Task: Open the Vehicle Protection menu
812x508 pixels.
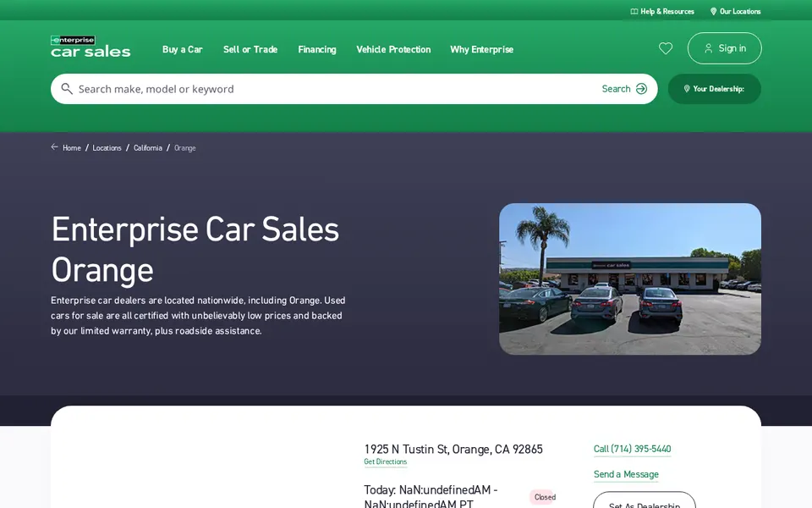Action: [393, 49]
